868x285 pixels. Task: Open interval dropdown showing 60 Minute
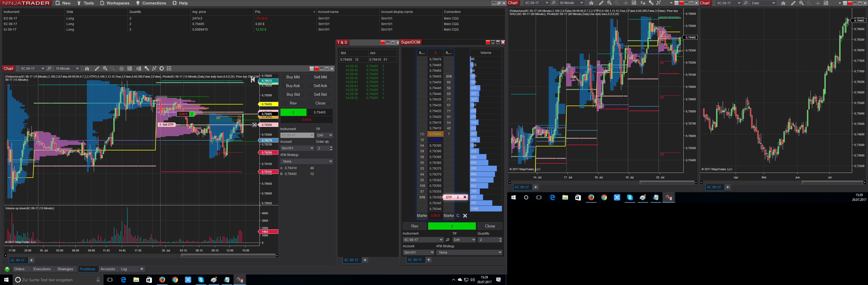(x=571, y=3)
